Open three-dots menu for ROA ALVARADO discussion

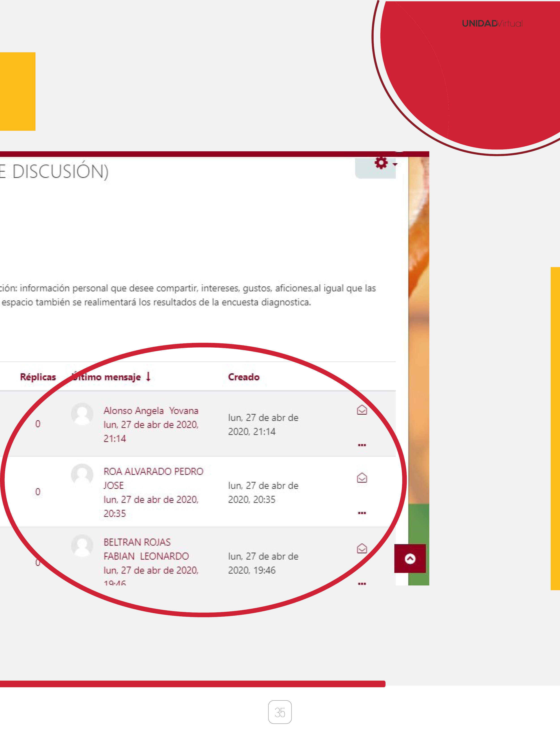click(x=362, y=513)
